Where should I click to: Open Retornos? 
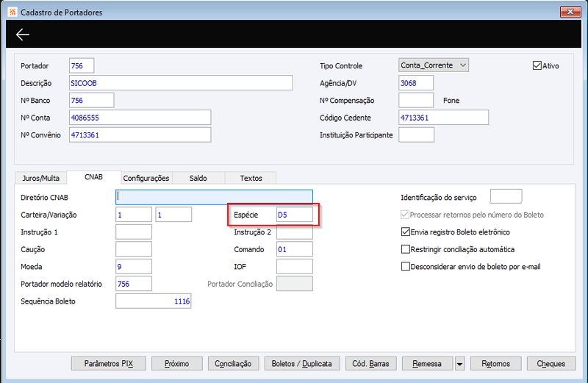click(x=495, y=363)
